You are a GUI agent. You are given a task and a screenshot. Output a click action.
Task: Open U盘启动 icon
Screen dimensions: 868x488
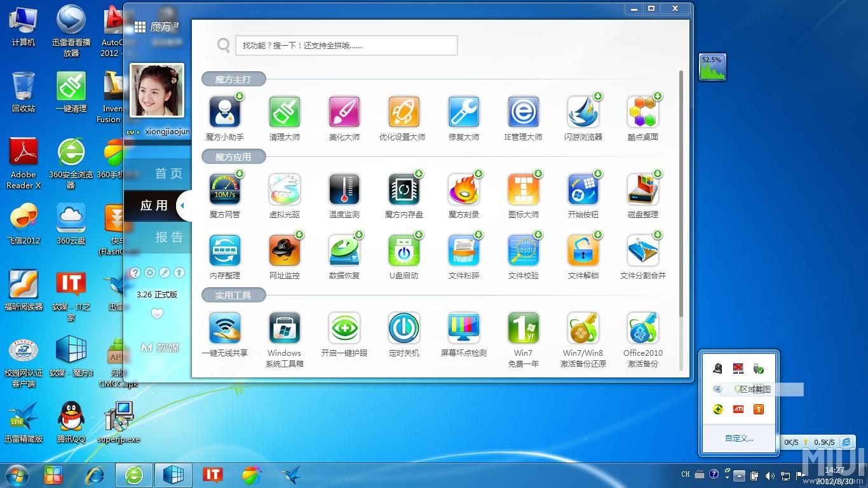point(404,250)
